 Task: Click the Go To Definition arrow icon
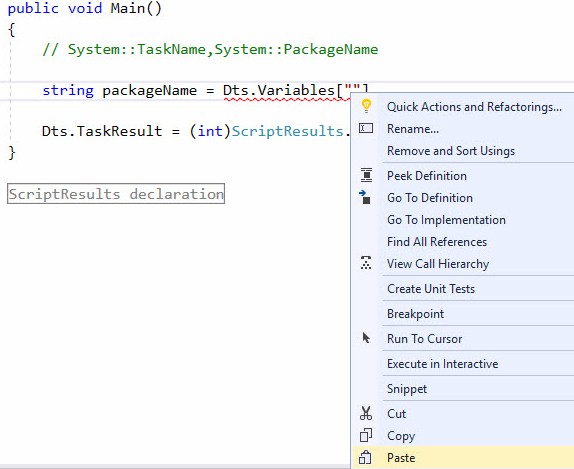[x=365, y=197]
